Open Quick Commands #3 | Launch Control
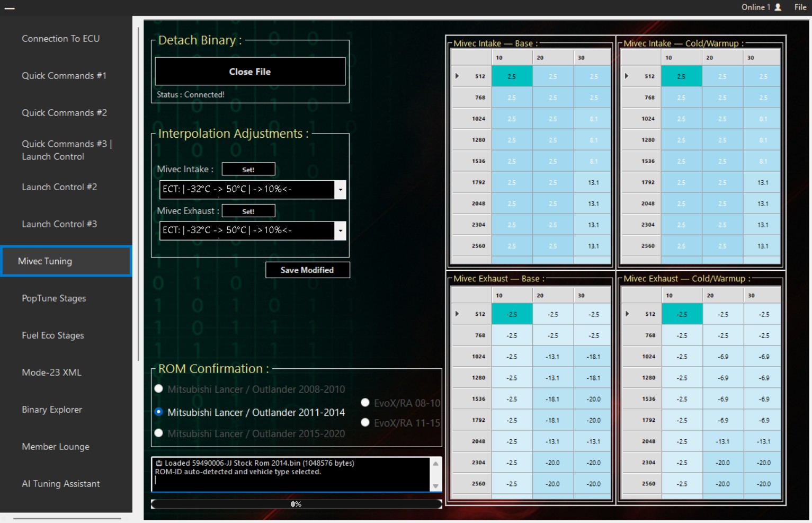This screenshot has width=812, height=523. click(66, 150)
